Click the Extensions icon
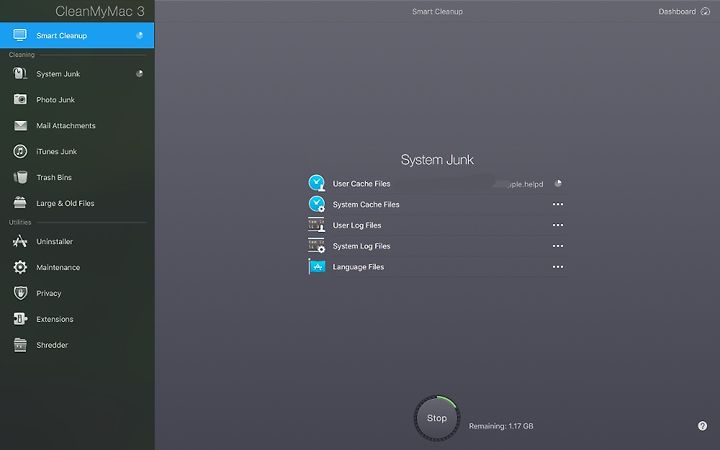Viewport: 720px width, 450px height. tap(20, 319)
